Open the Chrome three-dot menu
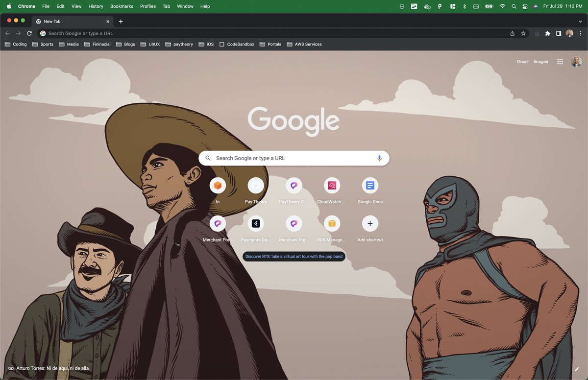The width and height of the screenshot is (588, 380). [580, 33]
